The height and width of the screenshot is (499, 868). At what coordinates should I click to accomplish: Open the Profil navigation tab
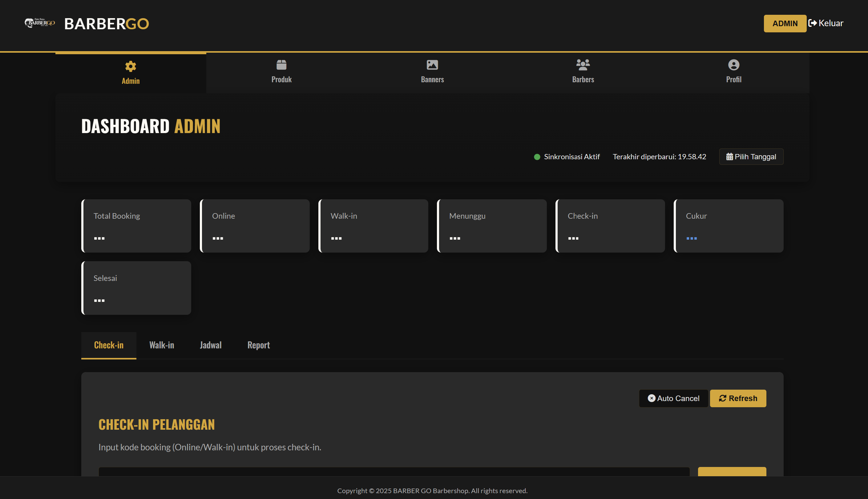[734, 72]
